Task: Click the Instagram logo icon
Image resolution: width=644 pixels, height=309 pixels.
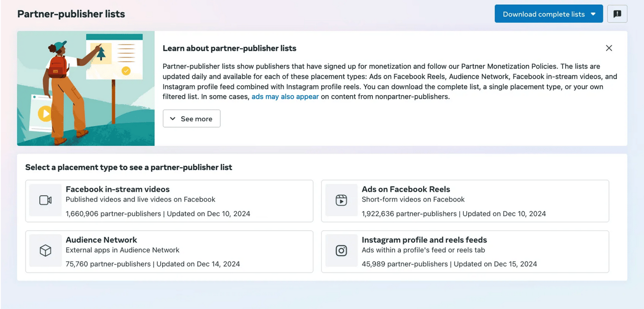Action: coord(341,251)
